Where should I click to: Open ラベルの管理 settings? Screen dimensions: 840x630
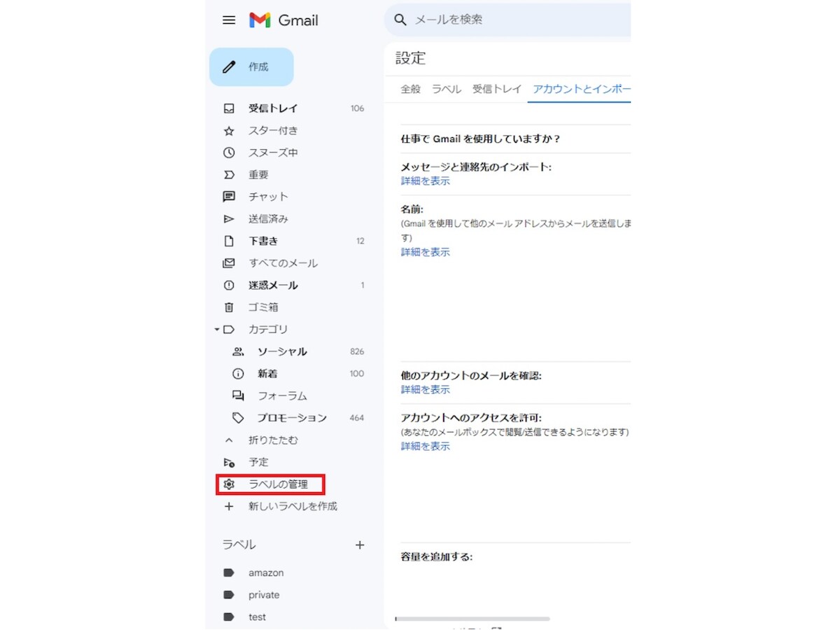(278, 484)
